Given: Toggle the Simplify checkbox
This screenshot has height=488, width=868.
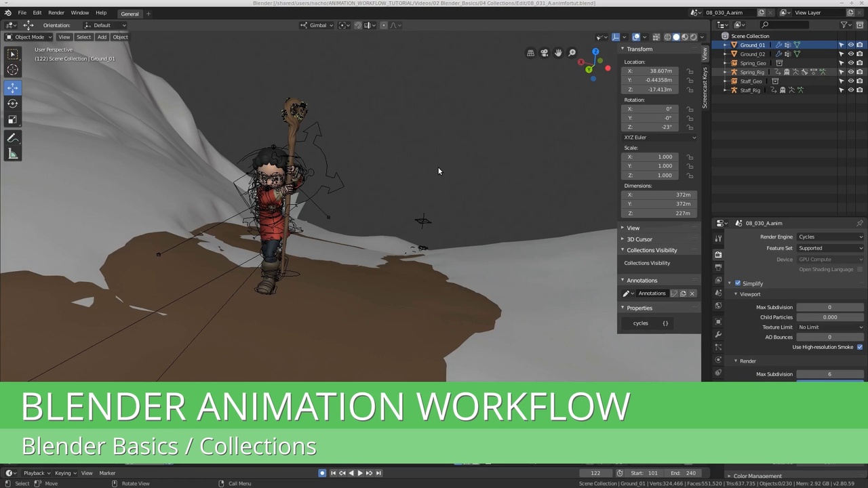Looking at the screenshot, I should point(738,283).
